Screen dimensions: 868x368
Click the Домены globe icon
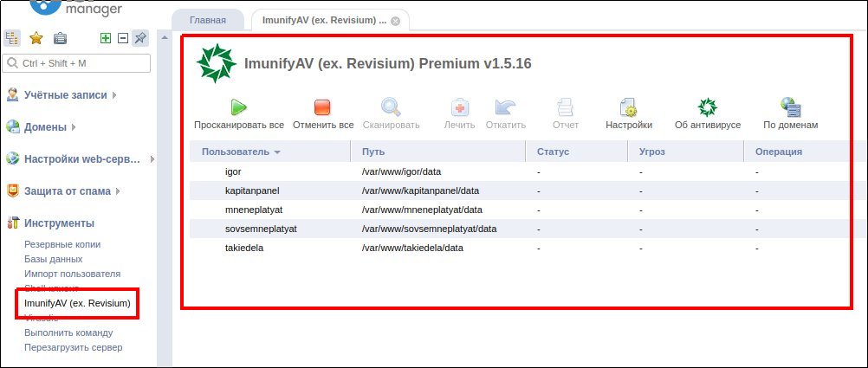point(12,126)
